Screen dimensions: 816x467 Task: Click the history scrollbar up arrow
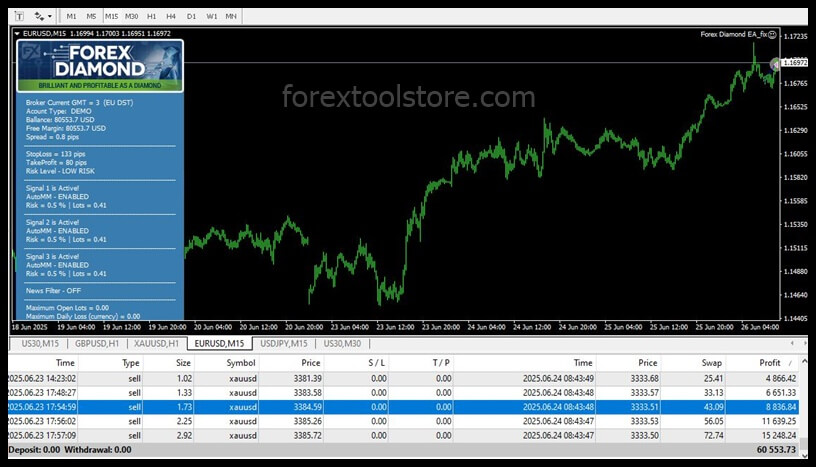pos(804,361)
